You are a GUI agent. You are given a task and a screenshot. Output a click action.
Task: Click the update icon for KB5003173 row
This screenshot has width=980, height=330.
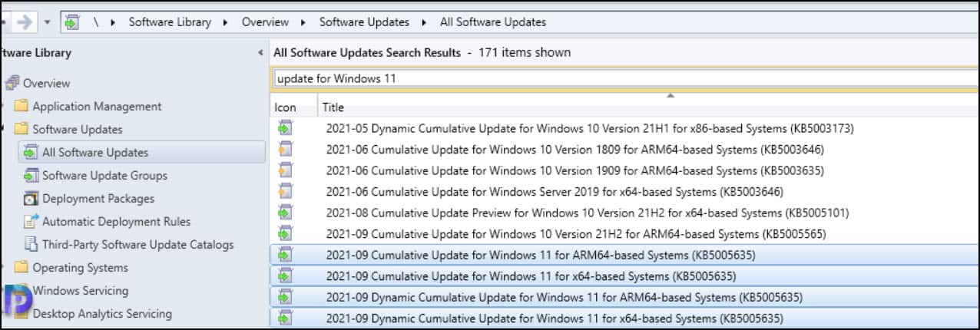pyautogui.click(x=285, y=128)
